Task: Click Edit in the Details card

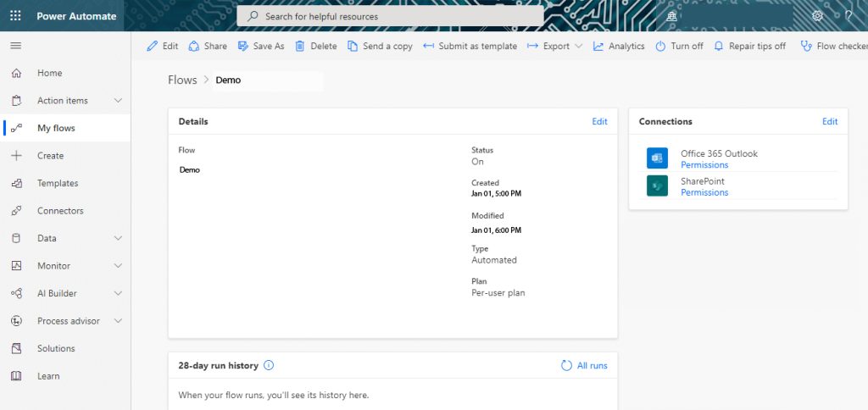Action: pos(599,122)
